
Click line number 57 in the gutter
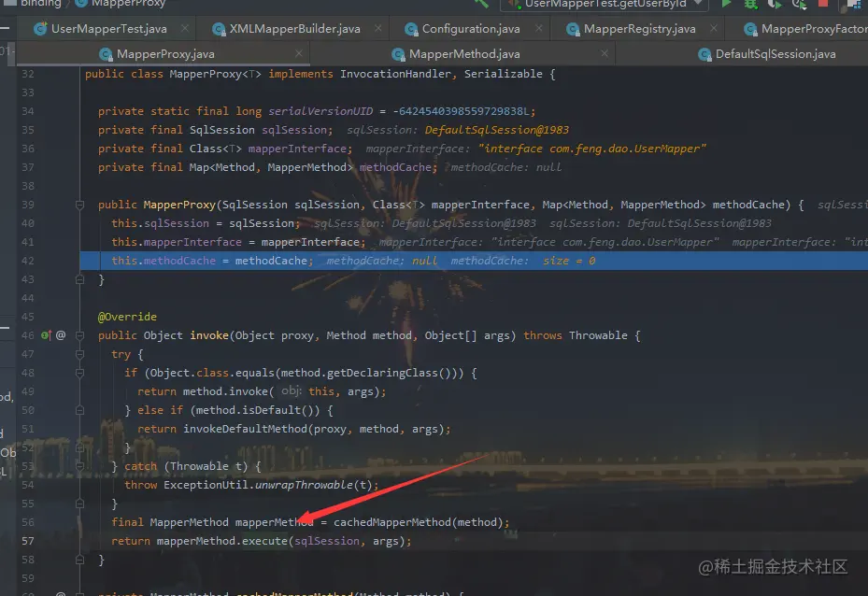(x=28, y=541)
